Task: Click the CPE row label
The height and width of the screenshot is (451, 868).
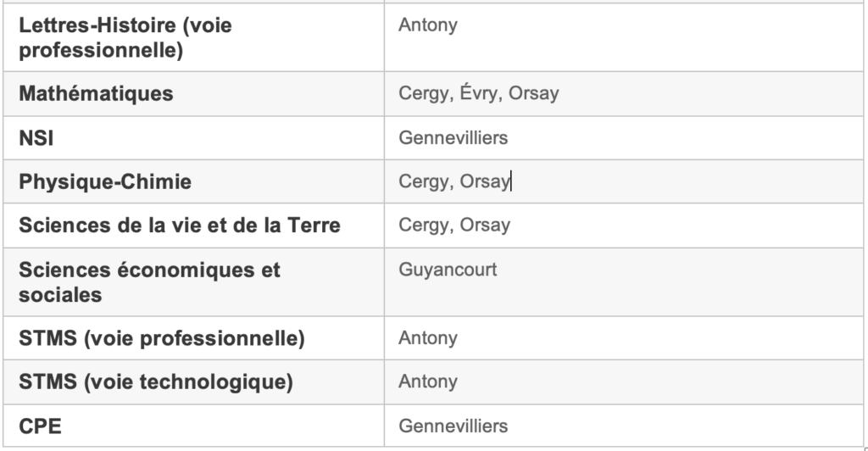Action: click(x=40, y=426)
